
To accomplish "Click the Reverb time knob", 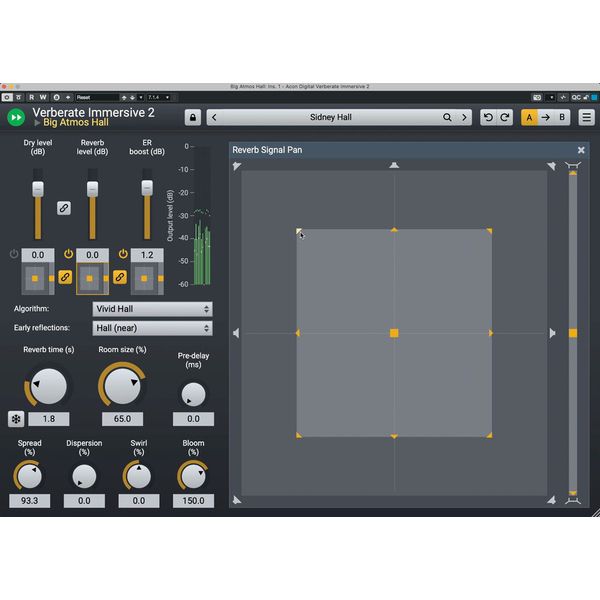I will coord(49,386).
